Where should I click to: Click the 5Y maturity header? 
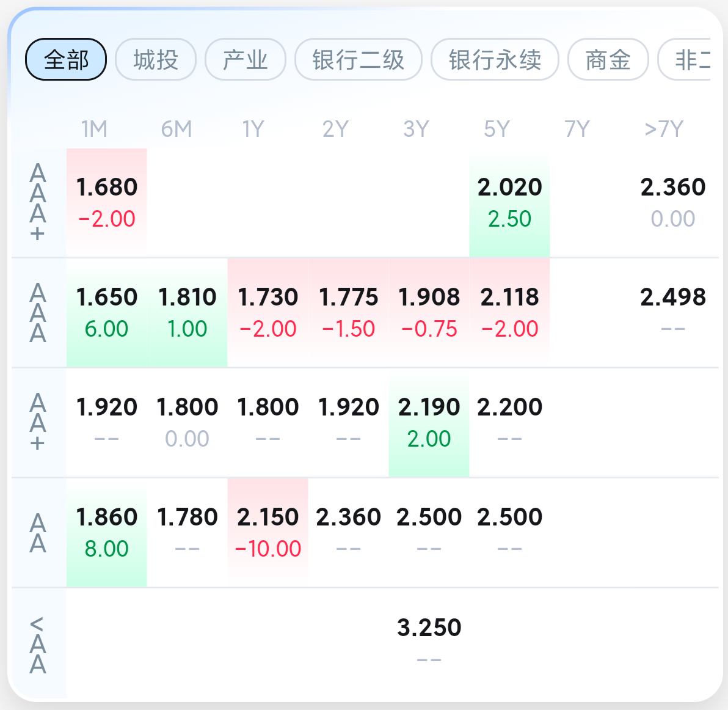tap(497, 130)
